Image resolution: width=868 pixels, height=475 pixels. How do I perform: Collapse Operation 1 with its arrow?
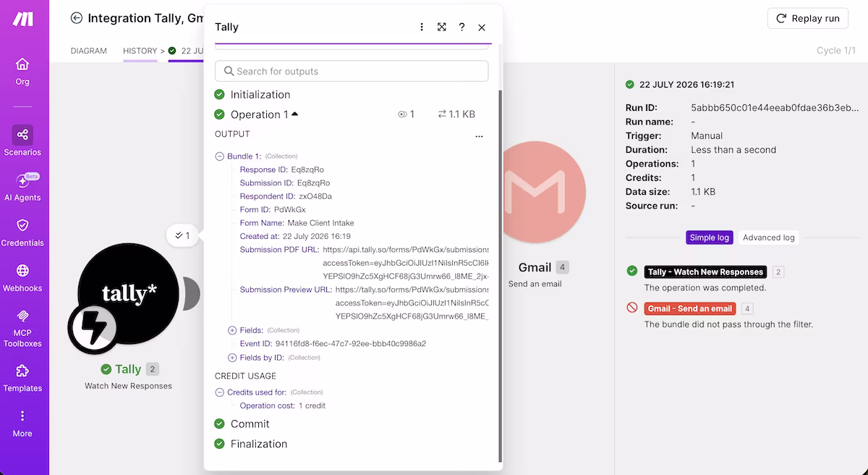pos(294,114)
